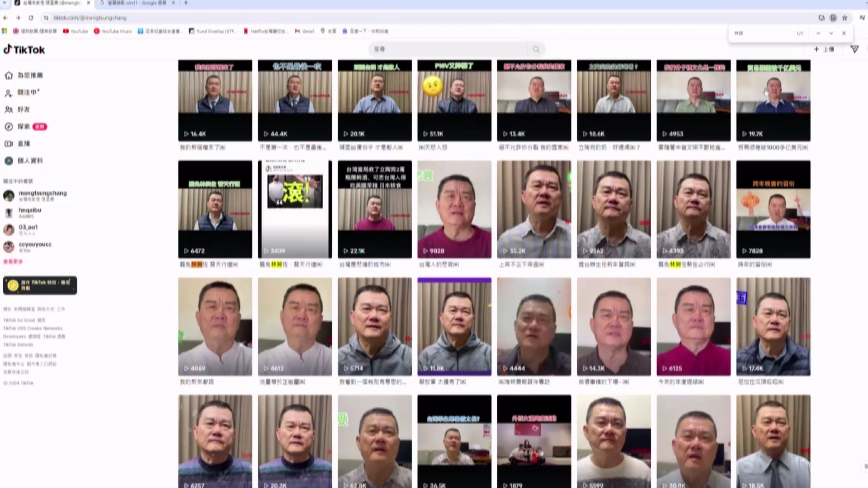Close the Google search tab

coord(173,3)
